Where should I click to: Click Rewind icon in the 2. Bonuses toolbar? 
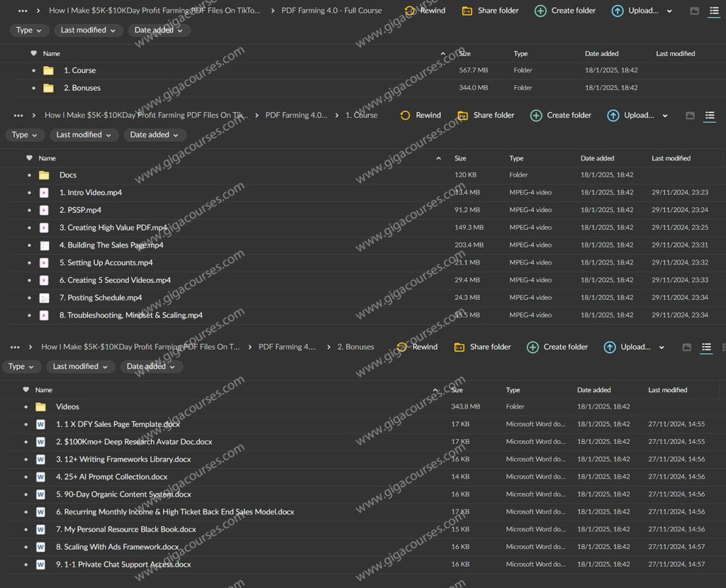point(402,348)
